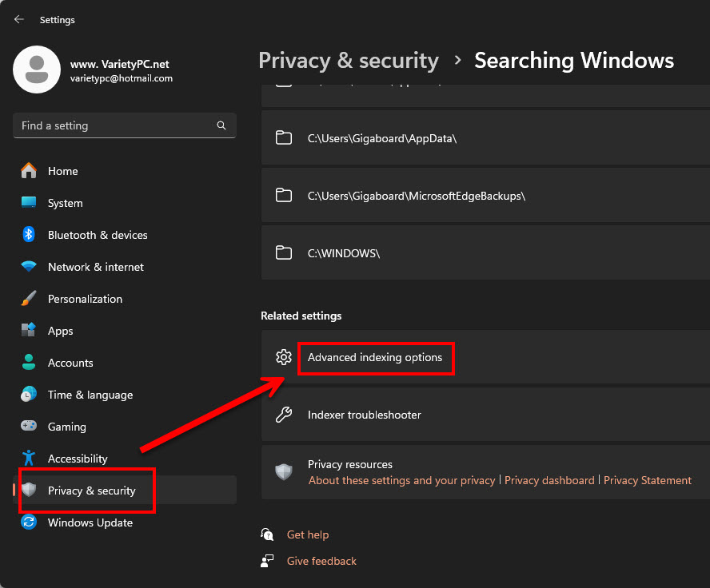Open Accessibility settings

(x=125, y=459)
